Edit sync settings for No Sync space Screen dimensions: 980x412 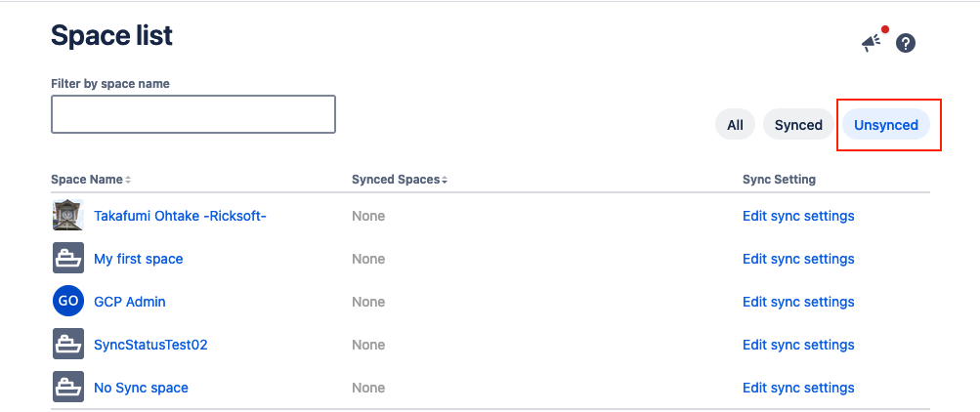pyautogui.click(x=798, y=388)
